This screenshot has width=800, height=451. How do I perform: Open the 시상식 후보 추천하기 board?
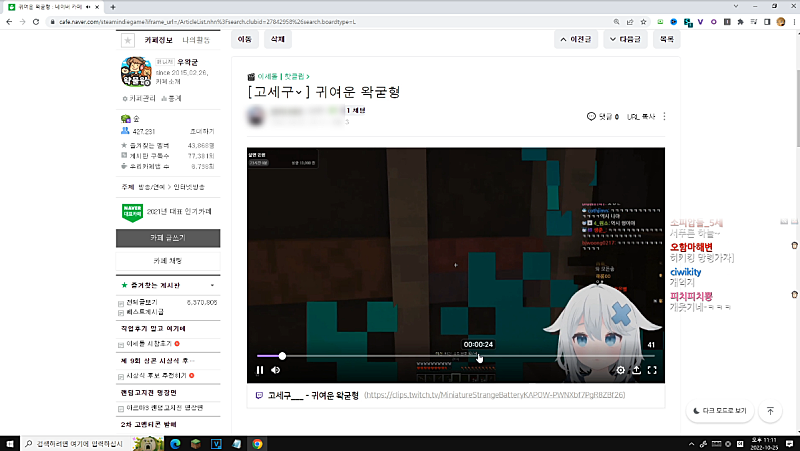156,375
